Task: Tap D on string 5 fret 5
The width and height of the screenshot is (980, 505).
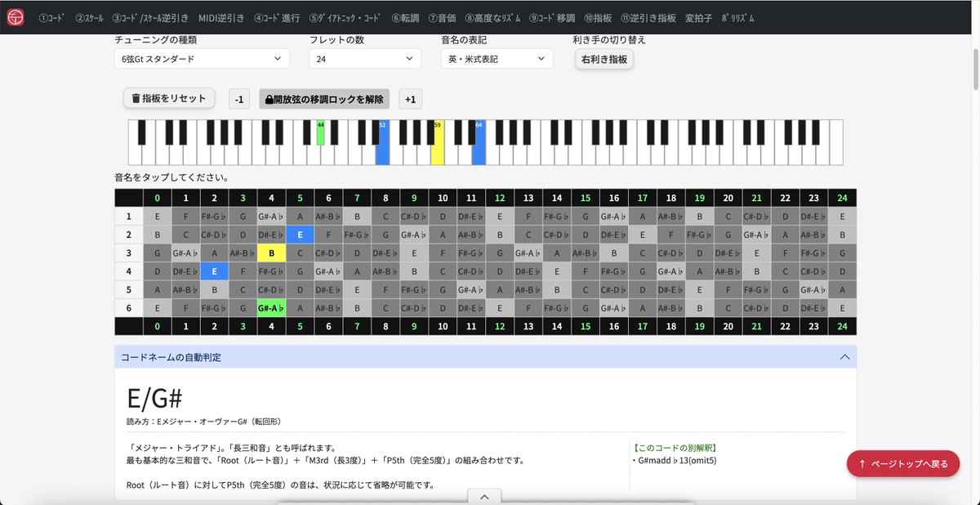Action: tap(300, 289)
